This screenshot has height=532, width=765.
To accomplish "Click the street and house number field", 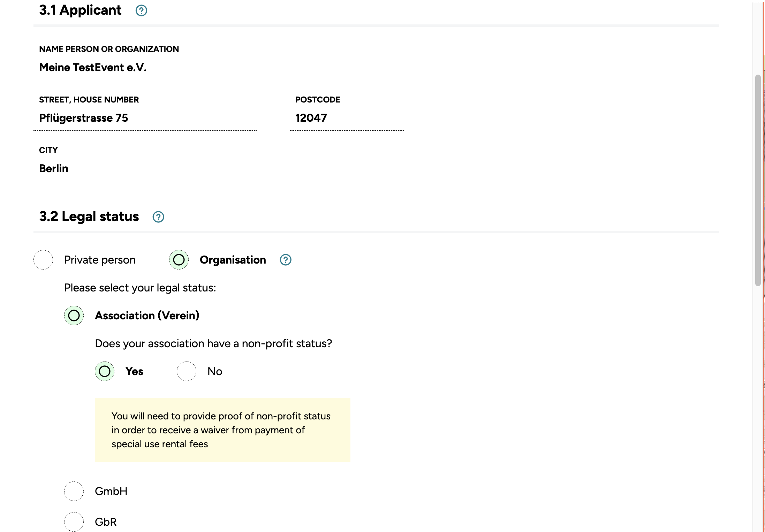I will click(145, 118).
